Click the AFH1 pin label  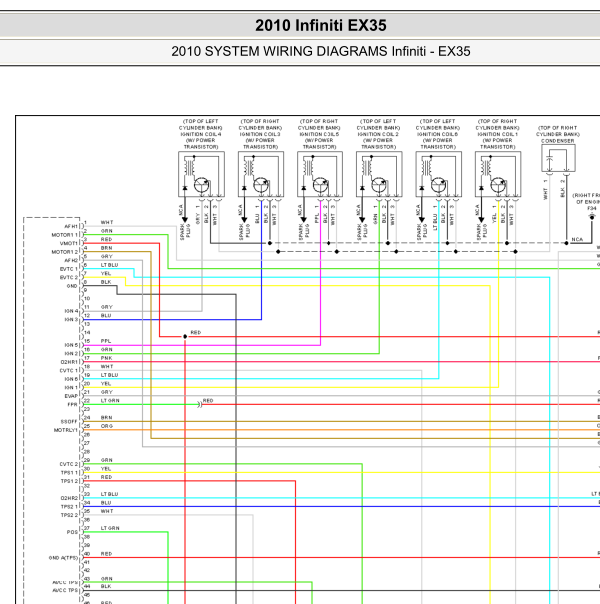tap(71, 226)
